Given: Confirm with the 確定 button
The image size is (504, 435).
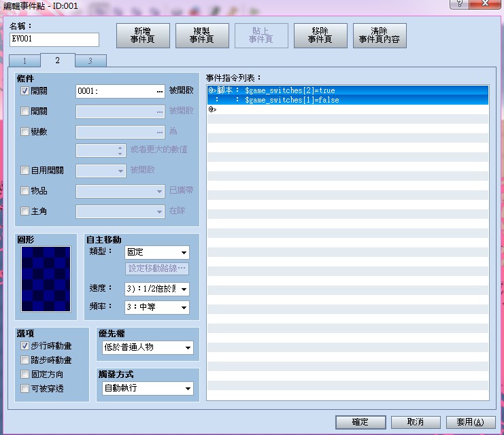Looking at the screenshot, I should point(360,422).
